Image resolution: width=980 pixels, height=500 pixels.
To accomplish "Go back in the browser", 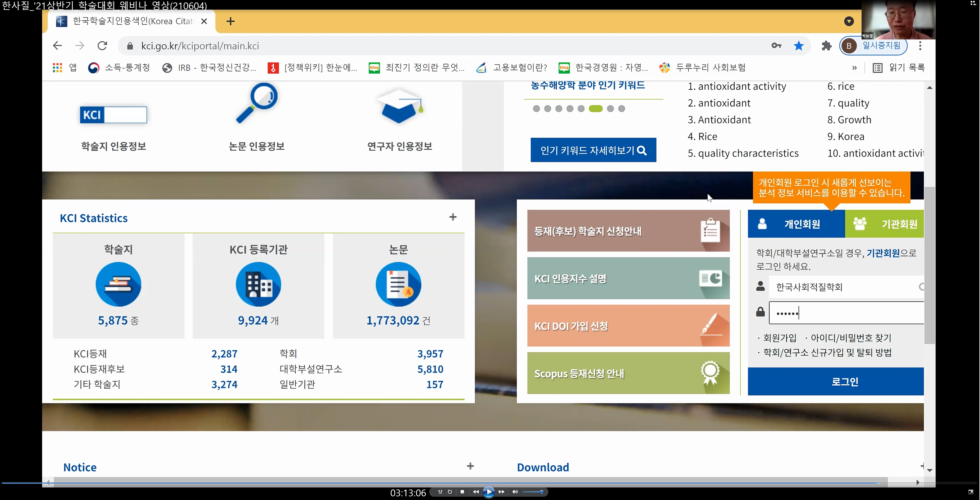I will click(58, 45).
